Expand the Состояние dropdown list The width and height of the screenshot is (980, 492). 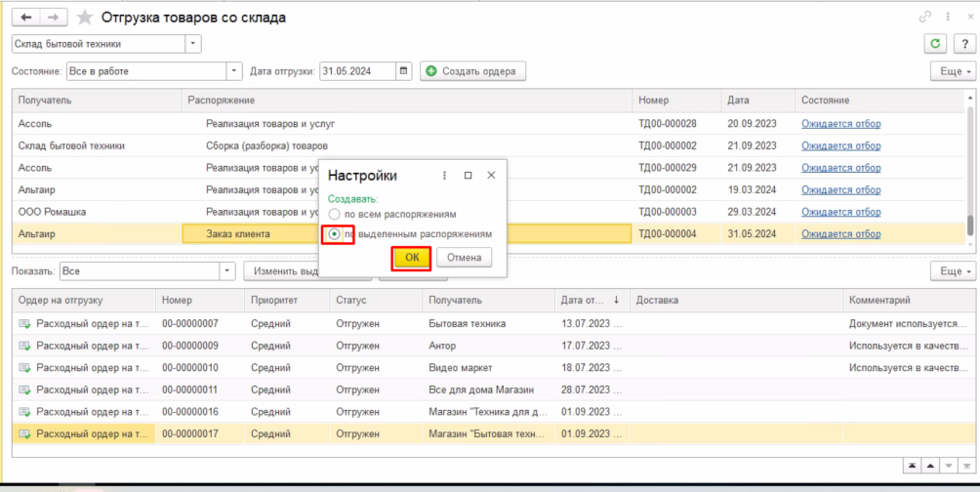(234, 71)
